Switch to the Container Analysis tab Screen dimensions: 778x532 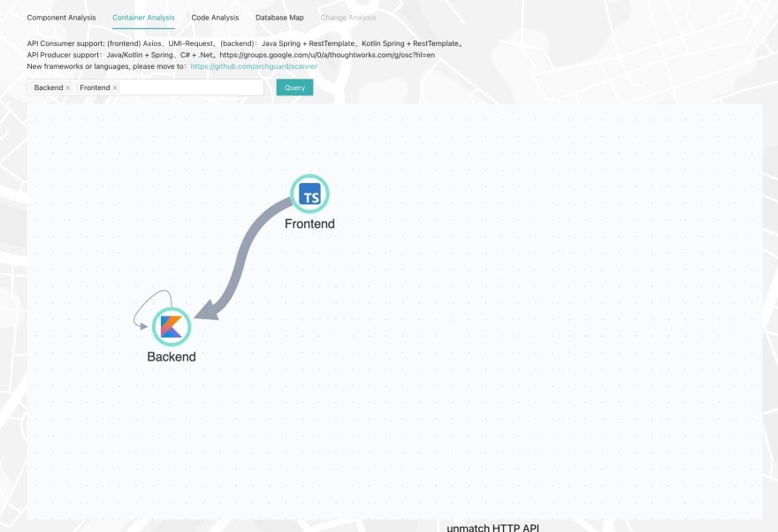(143, 18)
